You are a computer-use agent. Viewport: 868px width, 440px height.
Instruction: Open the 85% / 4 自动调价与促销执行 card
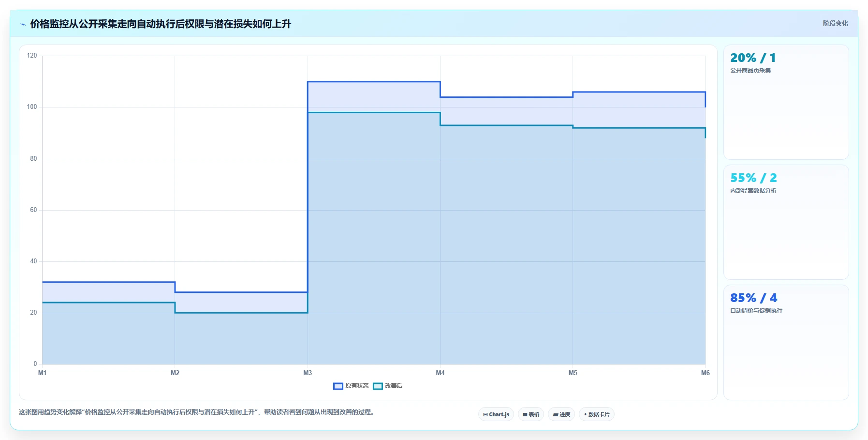pyautogui.click(x=786, y=342)
